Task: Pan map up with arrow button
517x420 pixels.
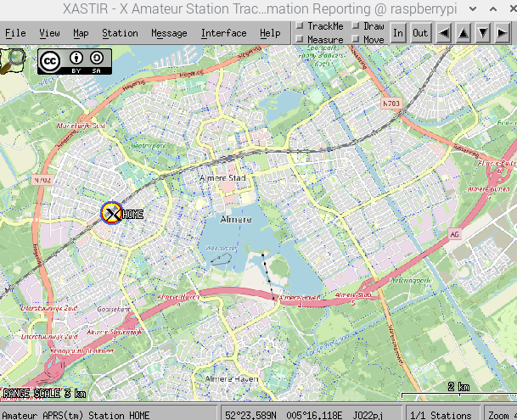Action: (464, 32)
